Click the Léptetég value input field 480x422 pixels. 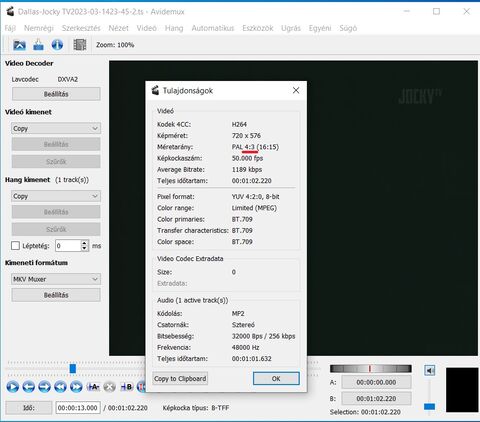(x=68, y=246)
